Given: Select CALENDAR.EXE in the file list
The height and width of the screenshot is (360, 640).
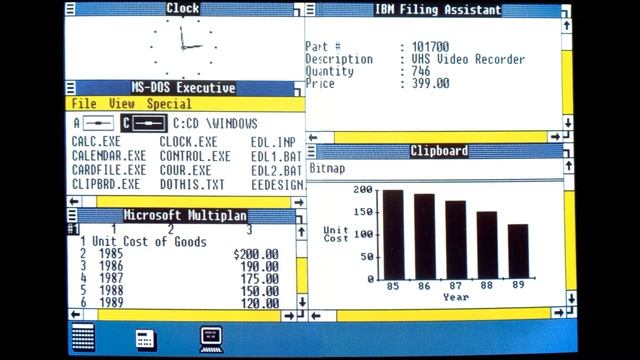Looking at the screenshot, I should pyautogui.click(x=109, y=156).
